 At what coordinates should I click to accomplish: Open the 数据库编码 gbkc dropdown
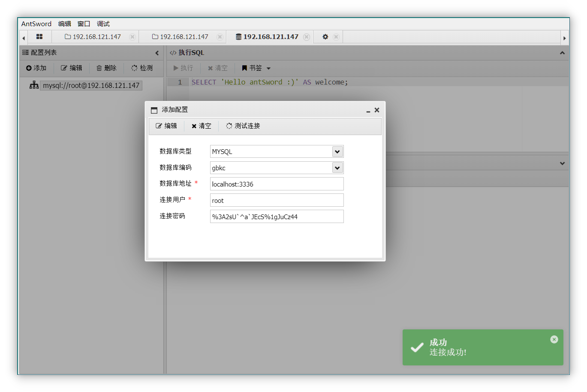point(337,168)
